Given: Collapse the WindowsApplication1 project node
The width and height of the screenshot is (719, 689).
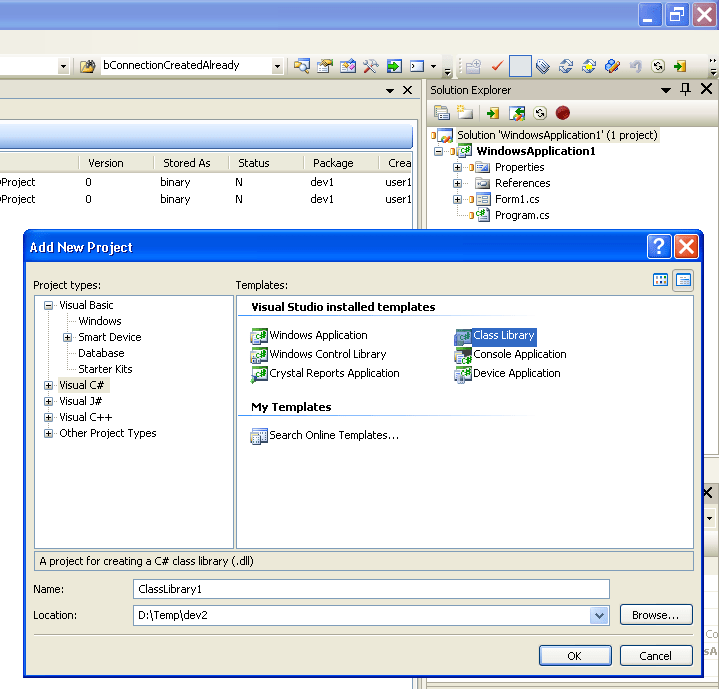Looking at the screenshot, I should (438, 151).
